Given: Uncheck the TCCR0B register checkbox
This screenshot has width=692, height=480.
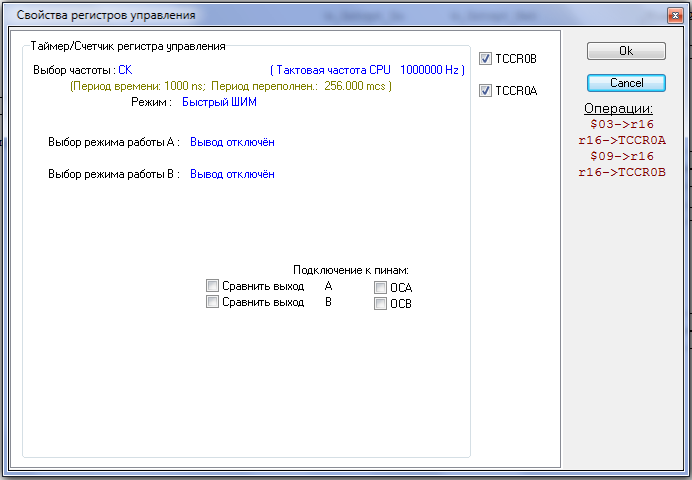Looking at the screenshot, I should [486, 59].
